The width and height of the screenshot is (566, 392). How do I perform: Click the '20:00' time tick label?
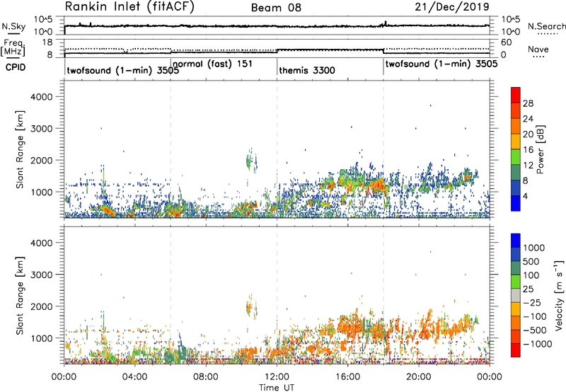pyautogui.click(x=419, y=377)
